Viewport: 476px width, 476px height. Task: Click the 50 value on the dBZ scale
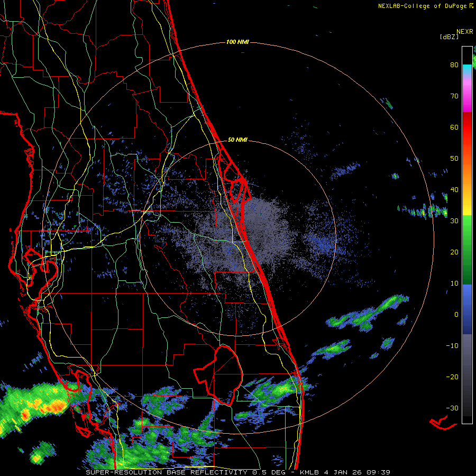pyautogui.click(x=454, y=159)
